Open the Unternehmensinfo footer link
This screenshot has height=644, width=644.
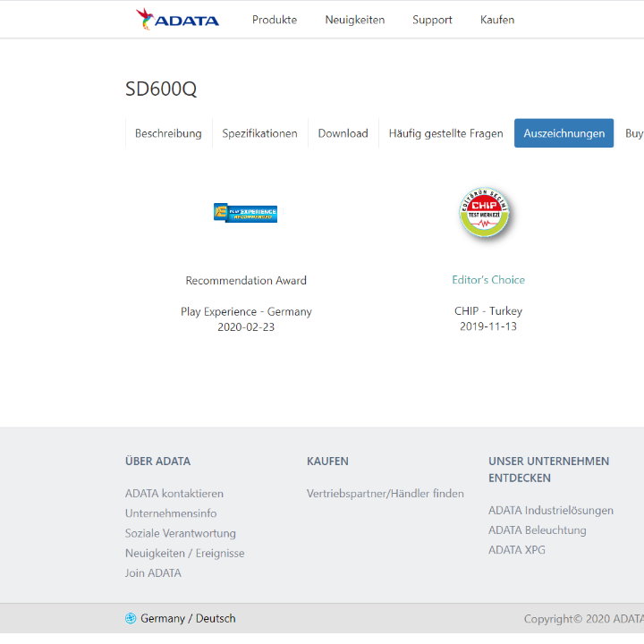171,513
